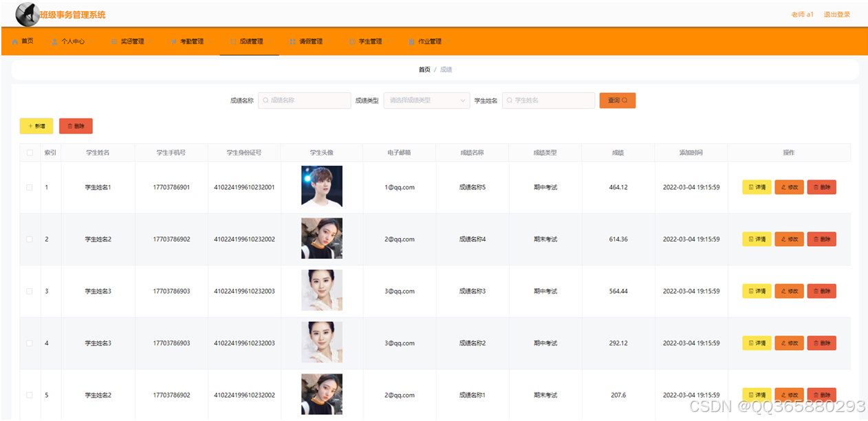868x421 pixels.
Task: Click the trash icon on top 删除 button
Action: [x=68, y=126]
